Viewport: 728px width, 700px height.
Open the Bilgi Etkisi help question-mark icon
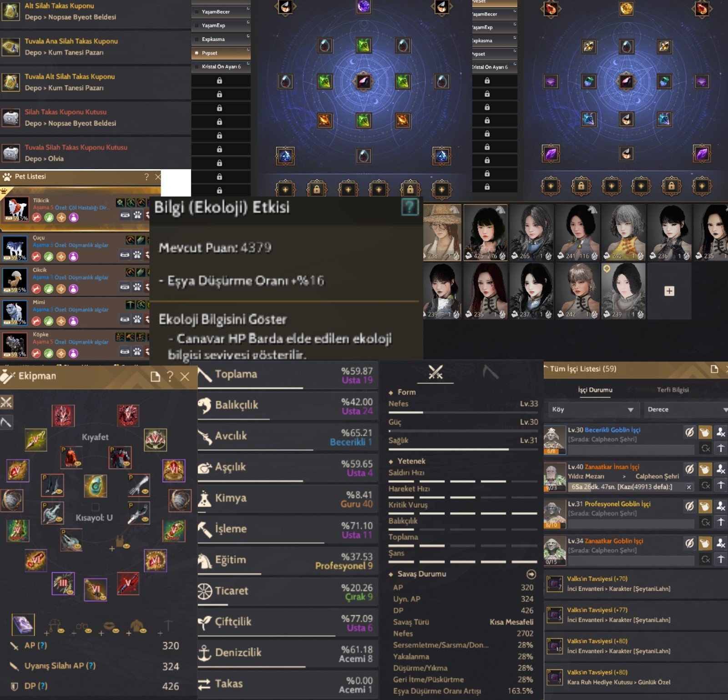coord(409,207)
